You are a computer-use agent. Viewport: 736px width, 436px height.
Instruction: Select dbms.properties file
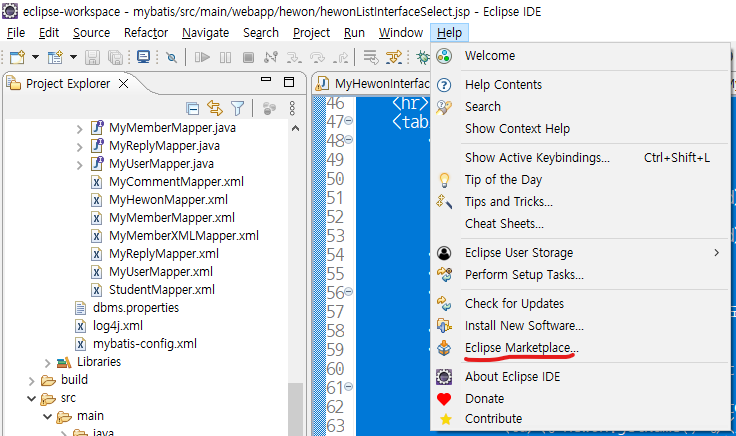point(136,308)
